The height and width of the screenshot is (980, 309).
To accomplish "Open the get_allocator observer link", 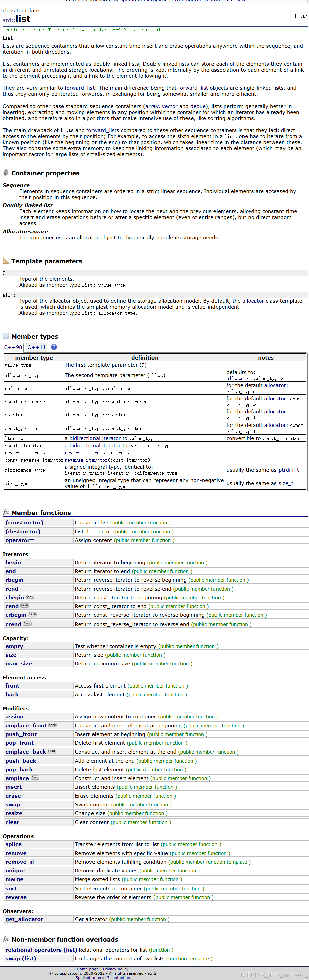I will (24, 919).
